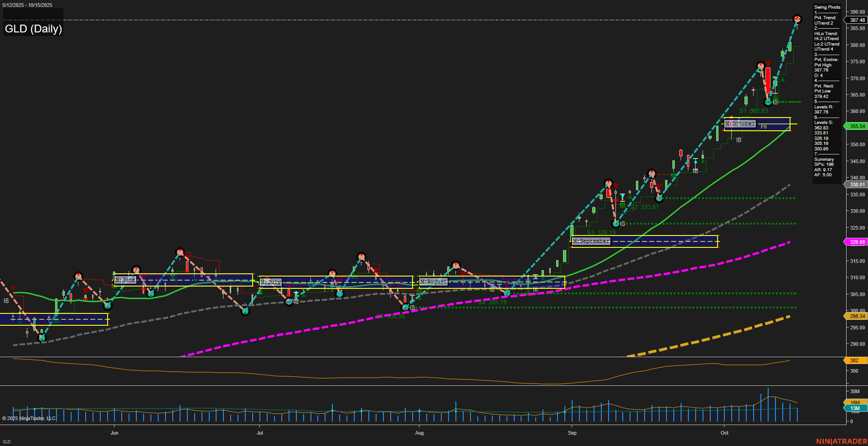Click the GLD (Daily) chart title
Screen dimensions: 868x446
click(x=33, y=29)
